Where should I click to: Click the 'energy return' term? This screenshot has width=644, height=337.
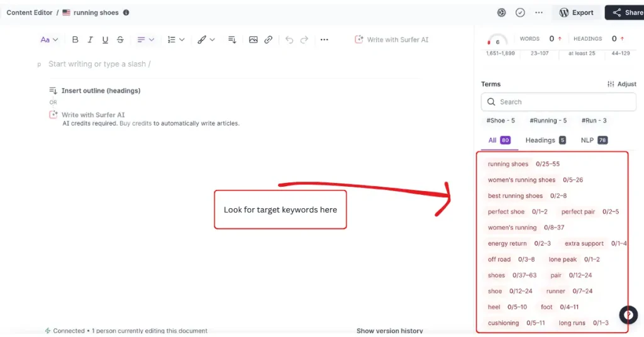pyautogui.click(x=508, y=243)
